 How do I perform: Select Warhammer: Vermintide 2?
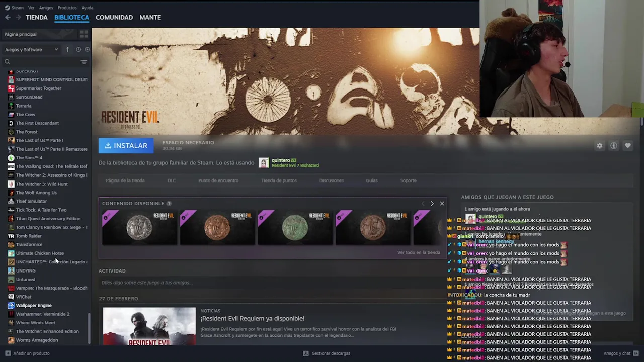(43, 314)
